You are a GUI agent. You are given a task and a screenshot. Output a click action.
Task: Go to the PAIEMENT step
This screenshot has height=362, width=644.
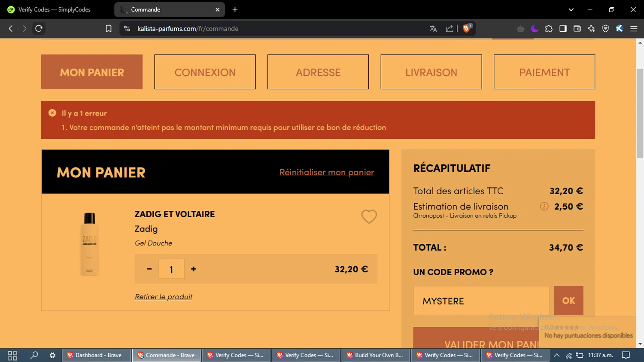[544, 72]
